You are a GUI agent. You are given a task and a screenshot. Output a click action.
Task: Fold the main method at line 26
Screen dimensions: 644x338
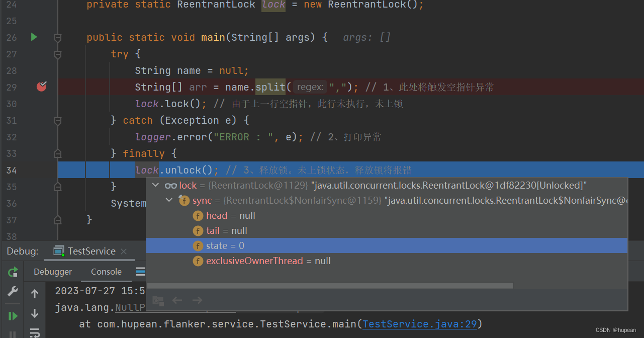coord(57,37)
